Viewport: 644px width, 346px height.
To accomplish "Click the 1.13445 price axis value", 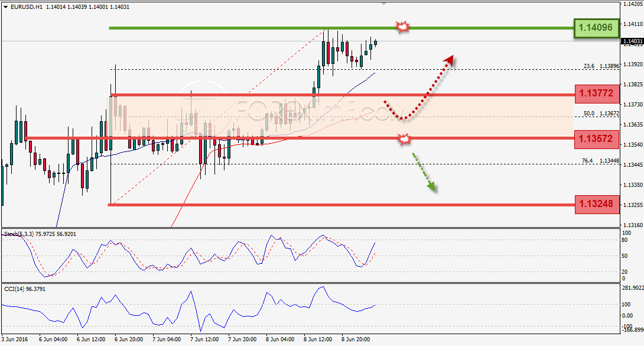I will point(633,165).
